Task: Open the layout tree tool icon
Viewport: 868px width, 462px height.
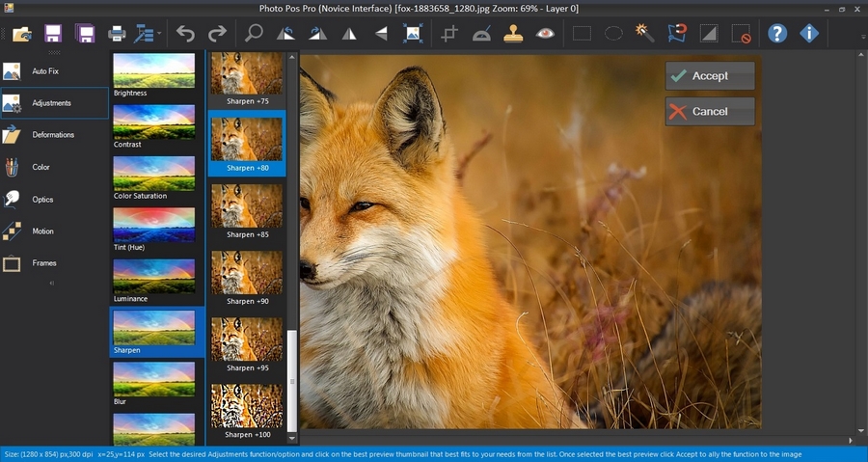Action: [x=143, y=34]
